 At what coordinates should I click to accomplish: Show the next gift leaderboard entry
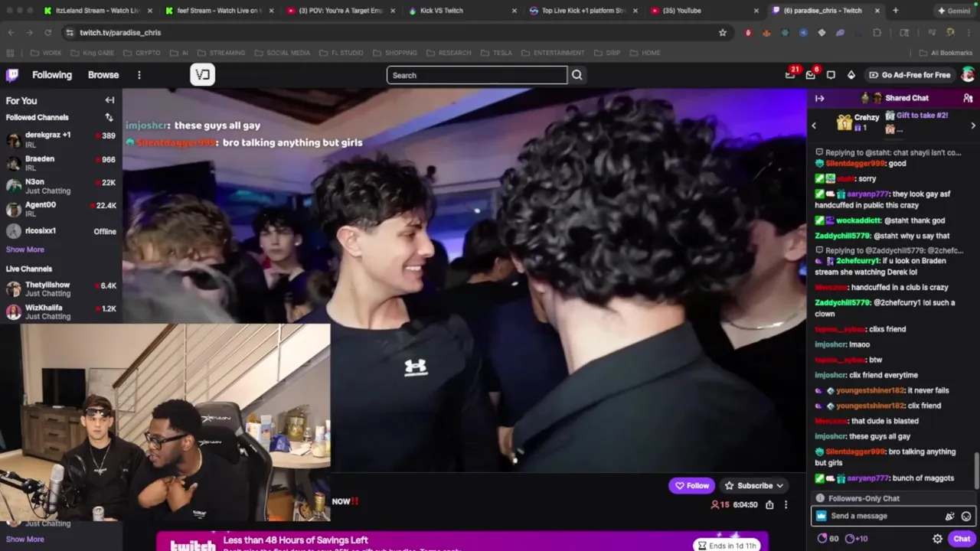(x=973, y=126)
